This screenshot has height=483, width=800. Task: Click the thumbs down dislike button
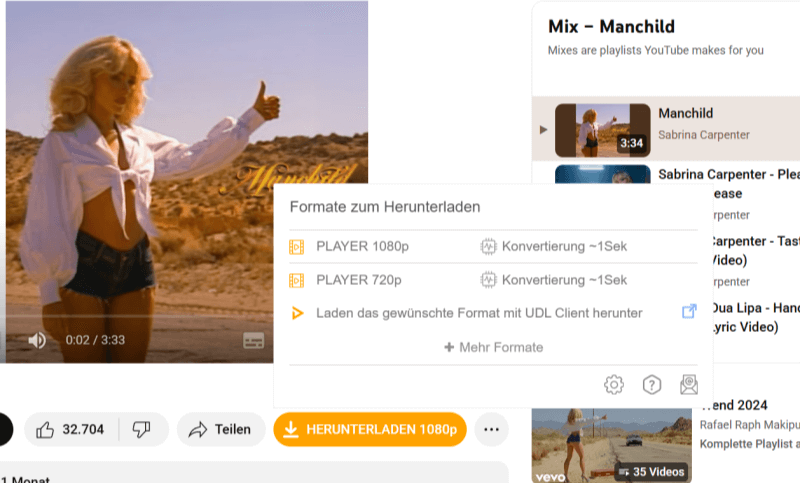click(x=141, y=429)
